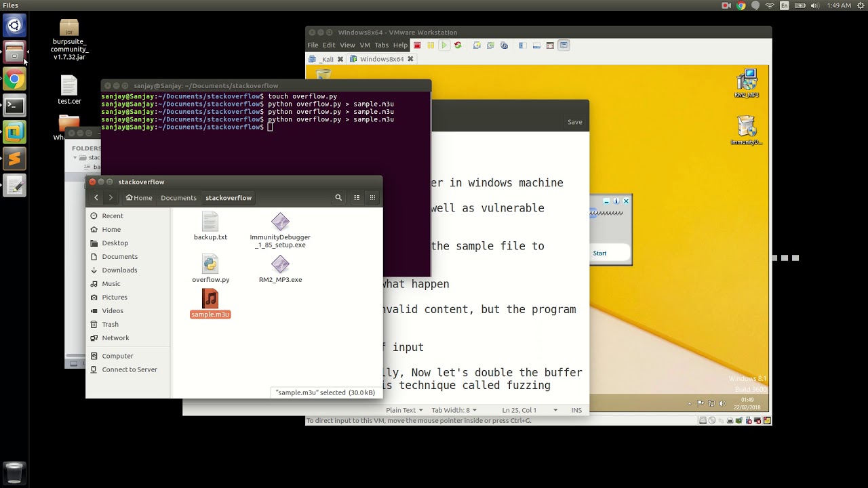The width and height of the screenshot is (868, 488).
Task: Open Wi-Fi network indicator in top bar
Action: (770, 5)
